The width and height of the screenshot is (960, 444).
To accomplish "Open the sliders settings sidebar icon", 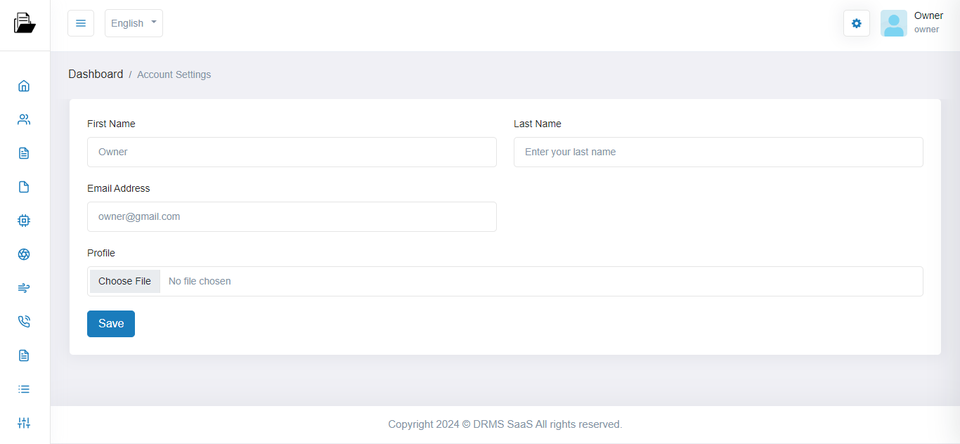I will coord(24,422).
